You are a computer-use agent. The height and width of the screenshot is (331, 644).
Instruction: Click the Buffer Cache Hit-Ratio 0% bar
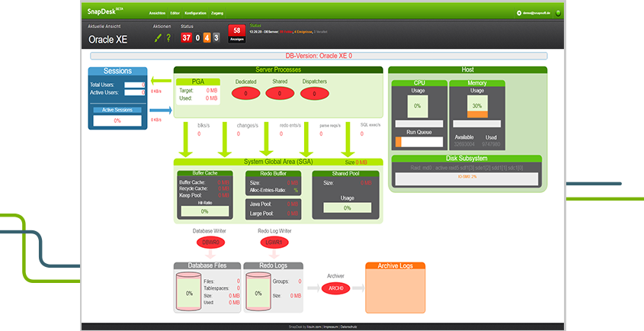pos(204,211)
